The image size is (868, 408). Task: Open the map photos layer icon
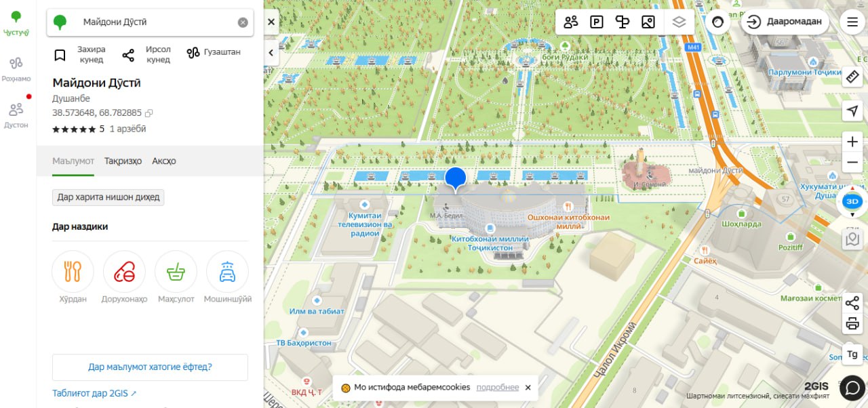(648, 22)
